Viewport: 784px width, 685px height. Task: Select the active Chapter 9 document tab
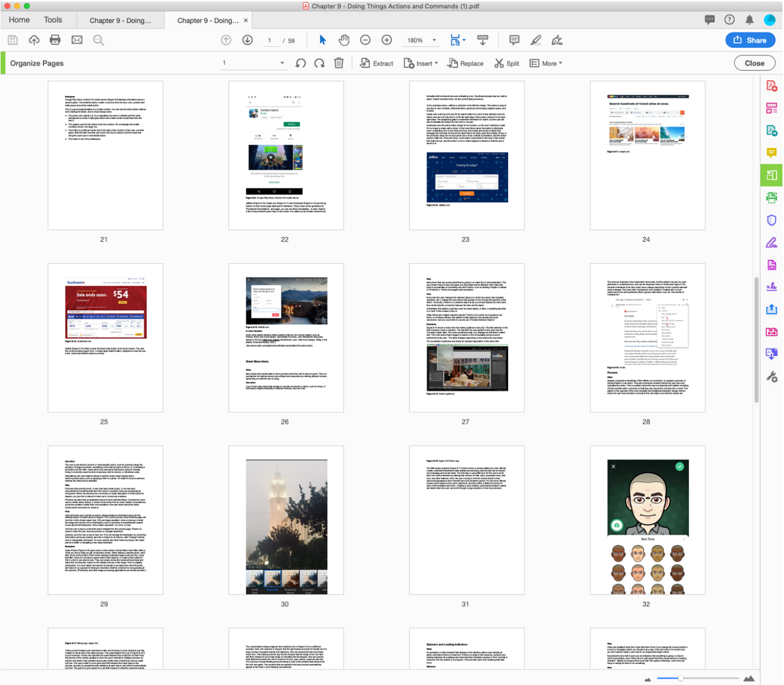pyautogui.click(x=208, y=20)
